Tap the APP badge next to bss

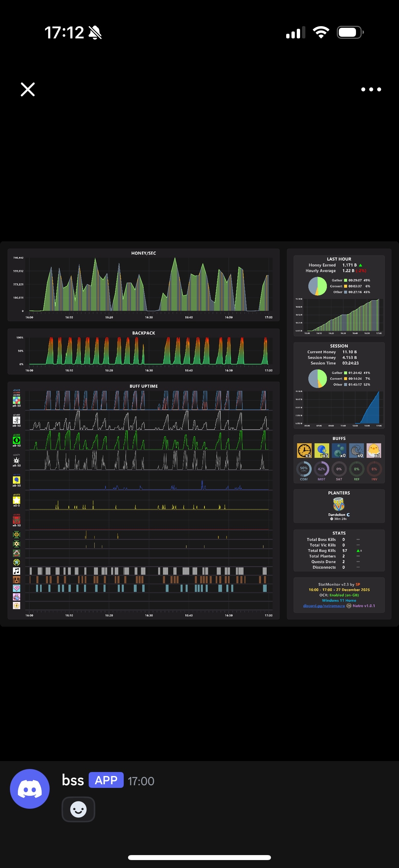[106, 780]
